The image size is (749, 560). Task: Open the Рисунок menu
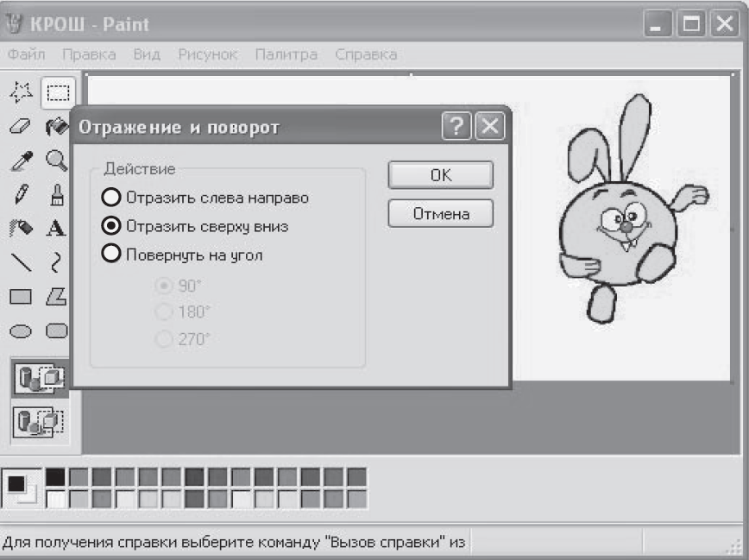point(207,54)
